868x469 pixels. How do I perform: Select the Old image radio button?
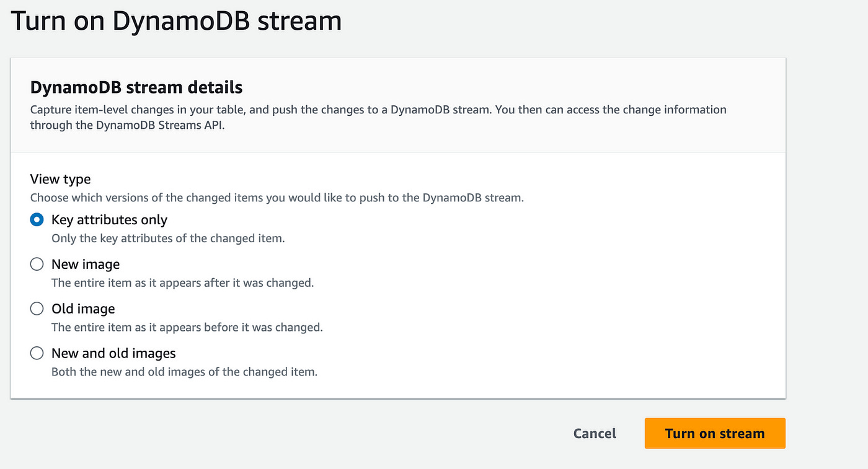pyautogui.click(x=37, y=309)
